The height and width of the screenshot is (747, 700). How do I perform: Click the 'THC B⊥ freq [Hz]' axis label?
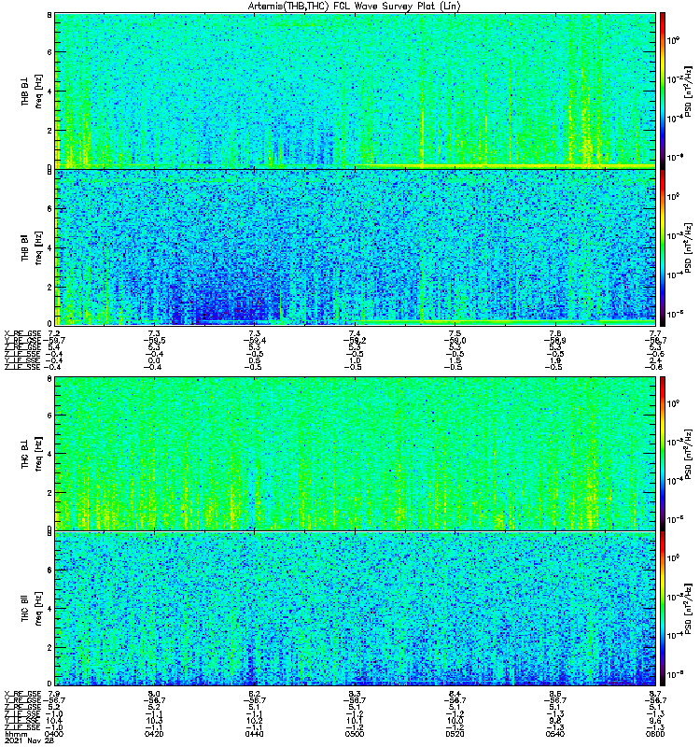tap(32, 453)
